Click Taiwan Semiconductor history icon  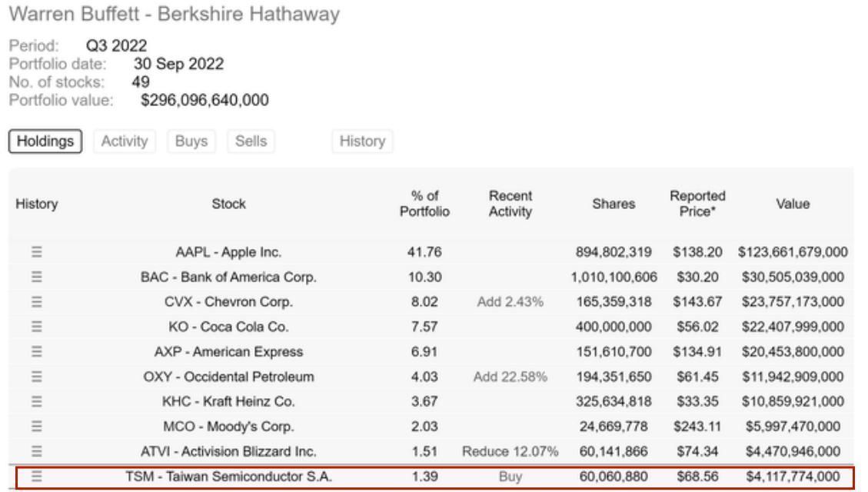[36, 477]
